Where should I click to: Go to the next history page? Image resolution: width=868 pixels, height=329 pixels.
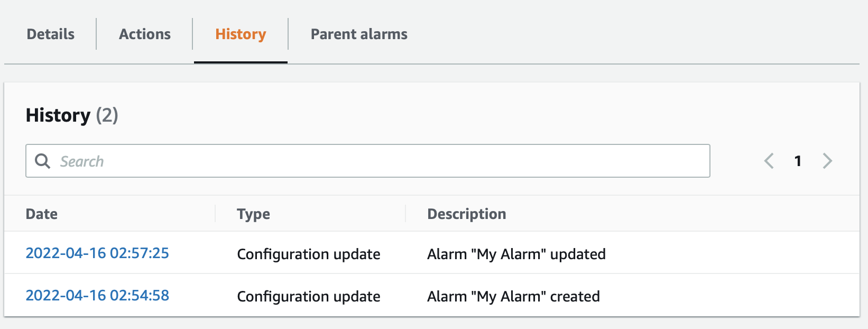point(827,161)
